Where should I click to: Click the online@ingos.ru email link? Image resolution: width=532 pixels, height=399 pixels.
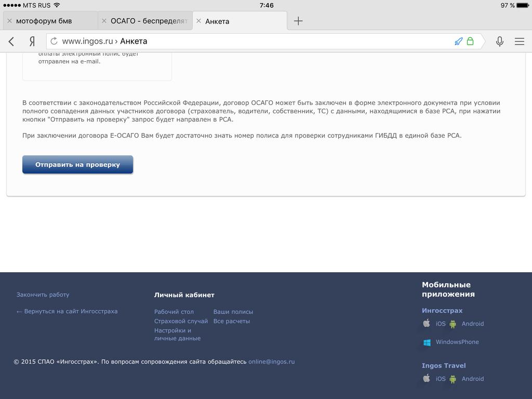271,362
